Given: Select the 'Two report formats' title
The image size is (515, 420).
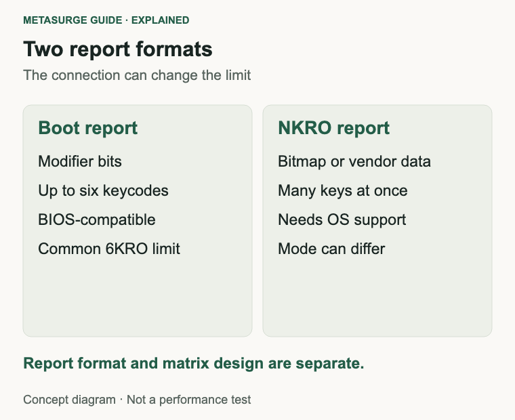Looking at the screenshot, I should (118, 49).
